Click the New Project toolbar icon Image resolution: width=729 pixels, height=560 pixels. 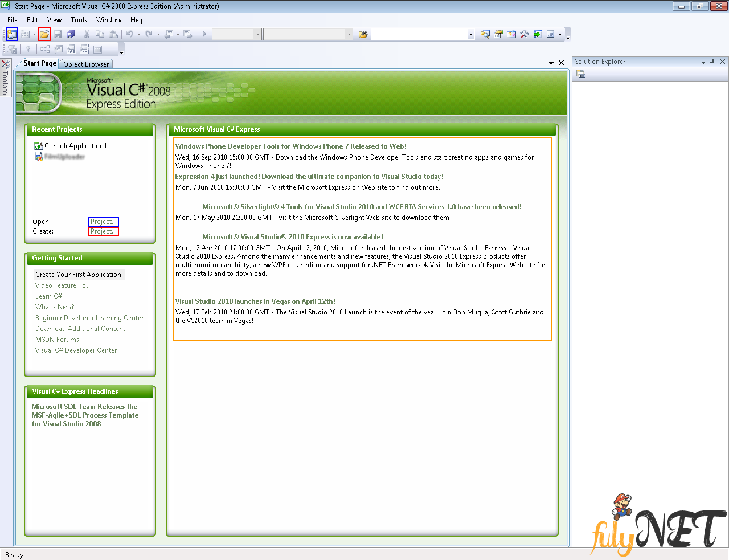(x=12, y=34)
